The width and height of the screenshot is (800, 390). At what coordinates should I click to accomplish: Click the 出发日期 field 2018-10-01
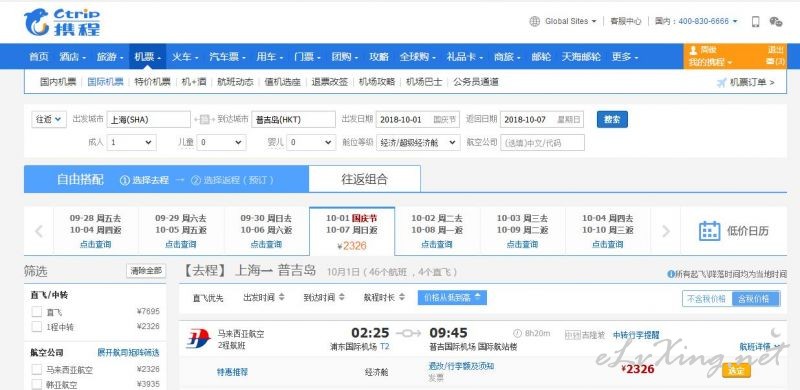pyautogui.click(x=418, y=119)
